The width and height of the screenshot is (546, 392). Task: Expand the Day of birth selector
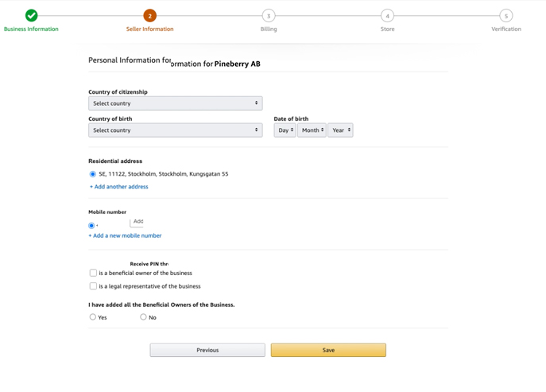(x=285, y=130)
